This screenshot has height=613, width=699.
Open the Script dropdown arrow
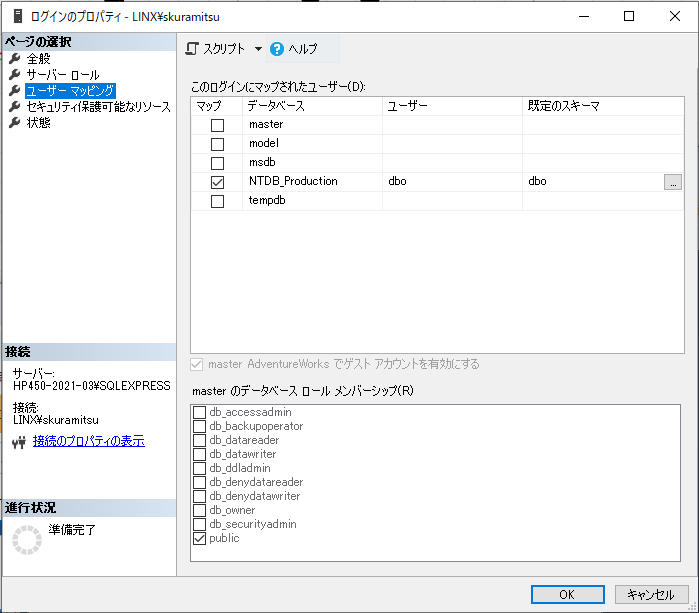257,49
